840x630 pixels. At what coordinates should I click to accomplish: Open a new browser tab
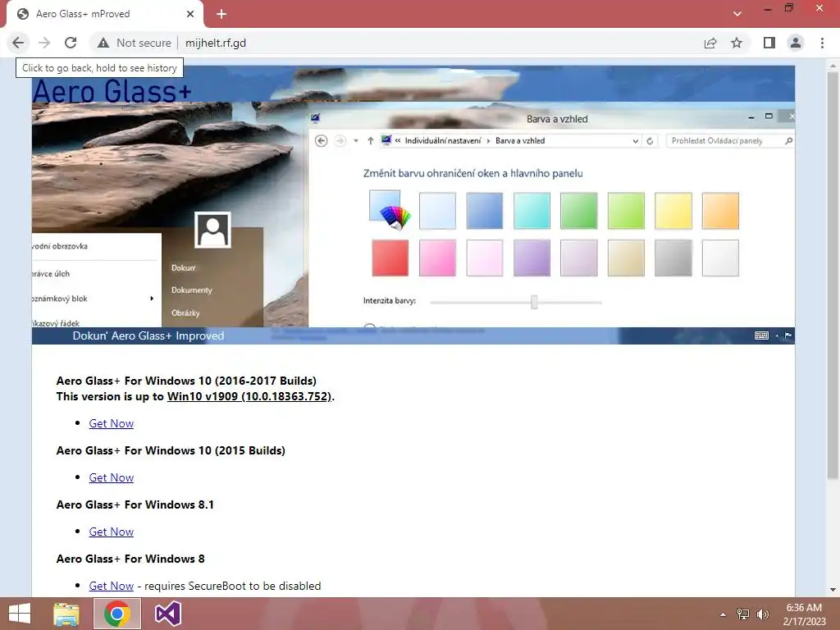tap(221, 15)
